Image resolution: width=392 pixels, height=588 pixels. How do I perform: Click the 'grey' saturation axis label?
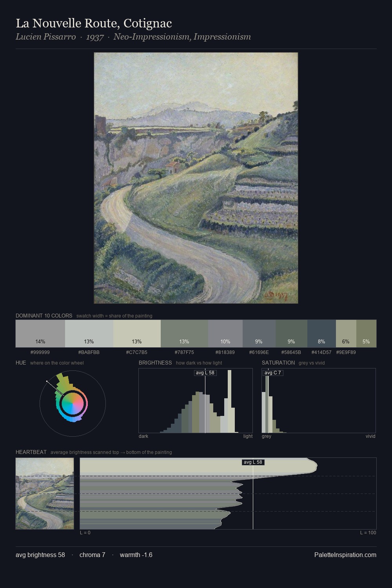(x=267, y=436)
